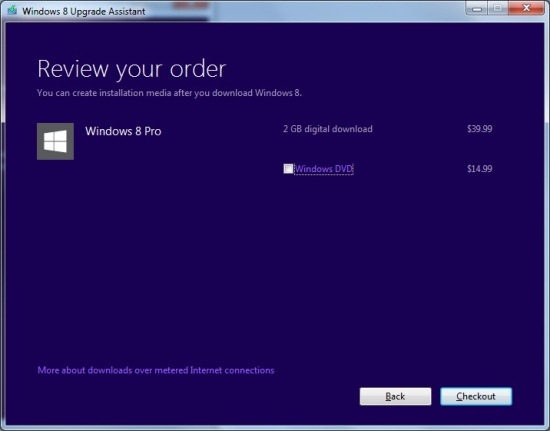
Task: Click the Review your order heading
Action: pos(132,69)
